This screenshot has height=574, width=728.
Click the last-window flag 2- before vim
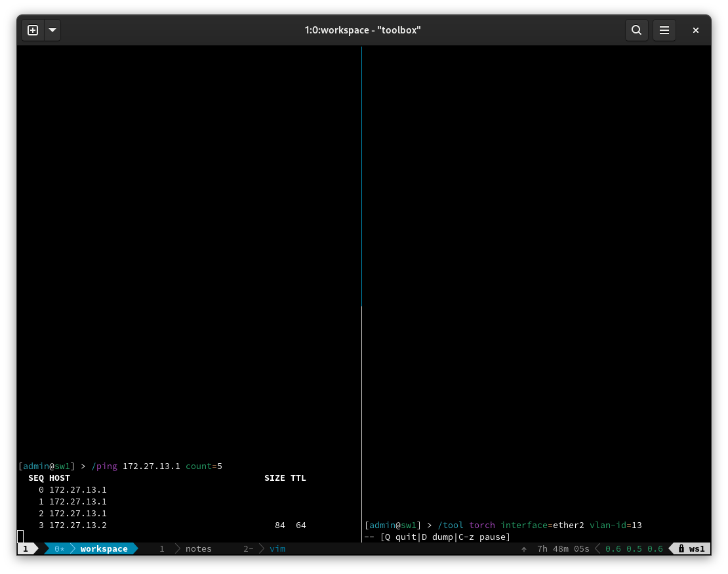point(249,548)
